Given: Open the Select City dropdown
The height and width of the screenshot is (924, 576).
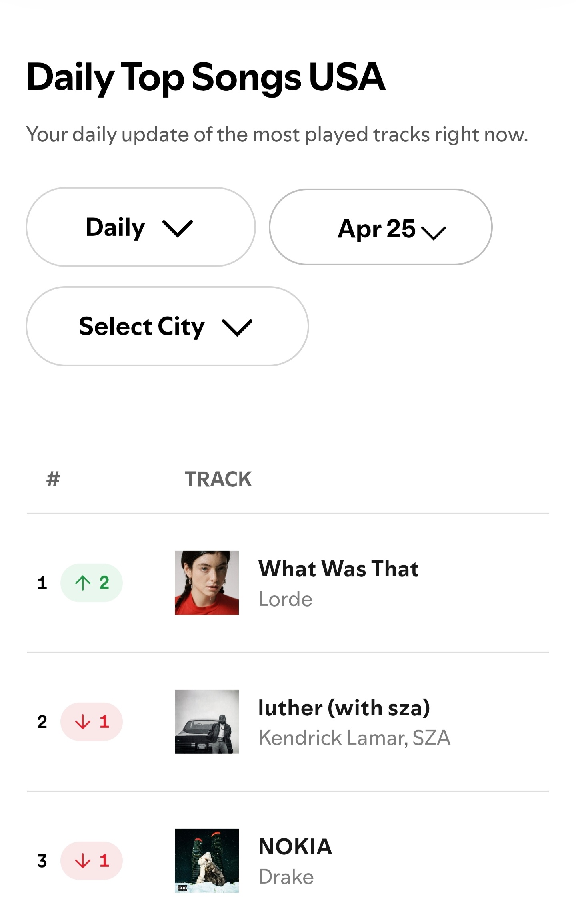Looking at the screenshot, I should [167, 326].
